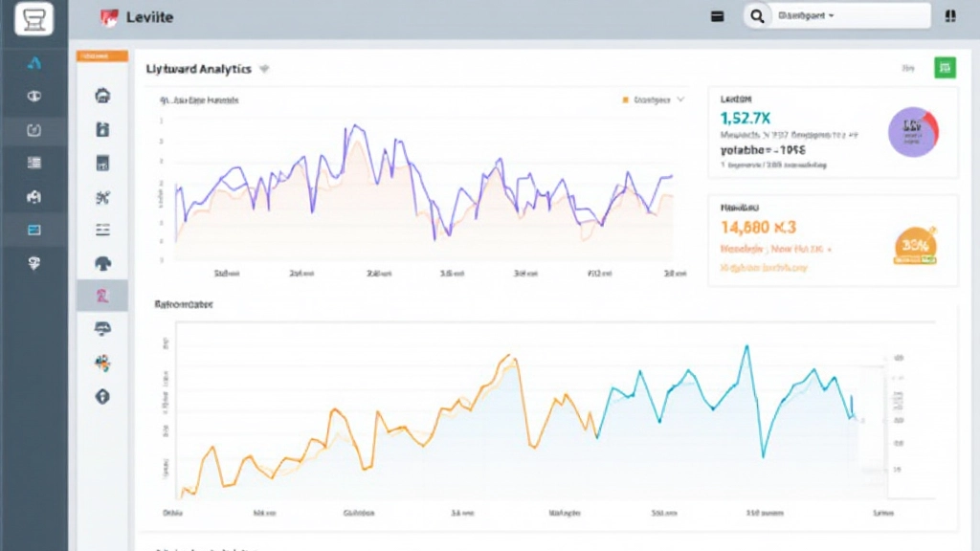980x551 pixels.
Task: Open the calendar icon in light sidebar
Action: pyautogui.click(x=102, y=164)
